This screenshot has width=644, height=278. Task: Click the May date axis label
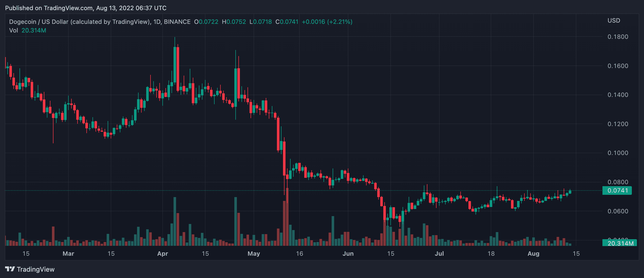(x=254, y=254)
